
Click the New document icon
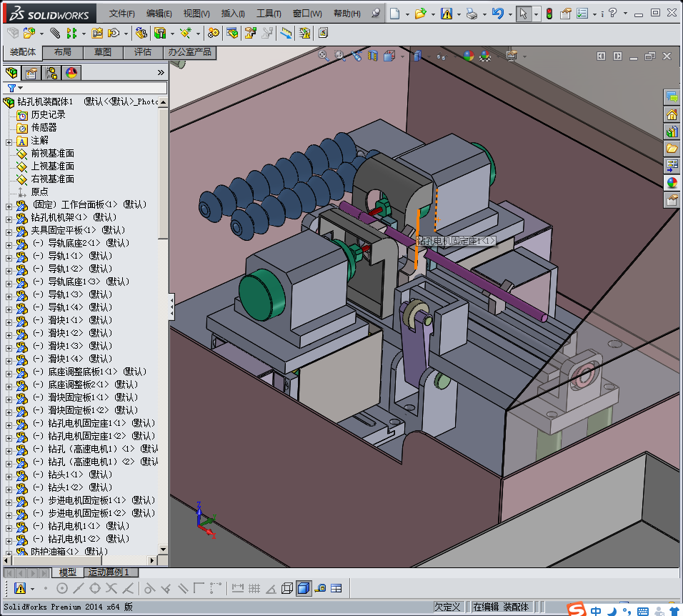pyautogui.click(x=394, y=14)
